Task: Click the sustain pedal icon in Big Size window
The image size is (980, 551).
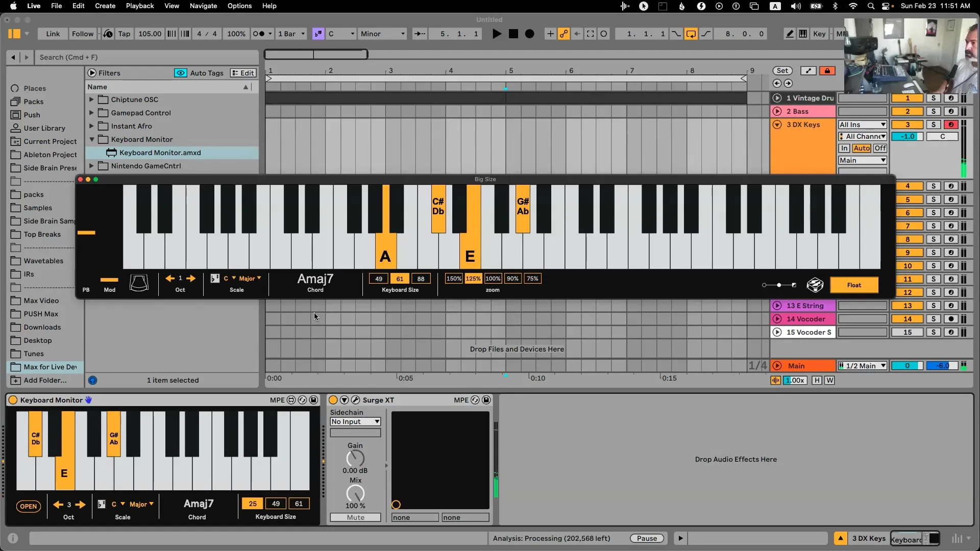Action: point(139,282)
